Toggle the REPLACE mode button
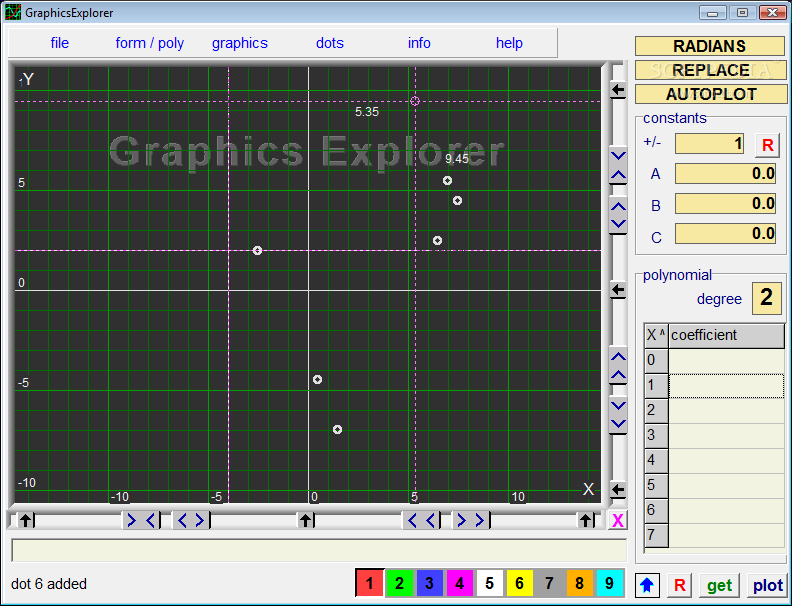The image size is (792, 606). pyautogui.click(x=710, y=70)
